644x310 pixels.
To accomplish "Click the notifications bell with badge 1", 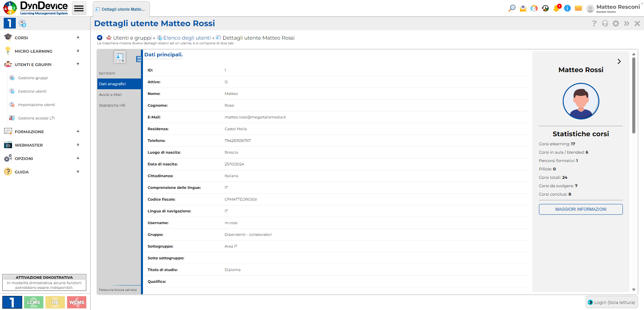I will pos(556,8).
